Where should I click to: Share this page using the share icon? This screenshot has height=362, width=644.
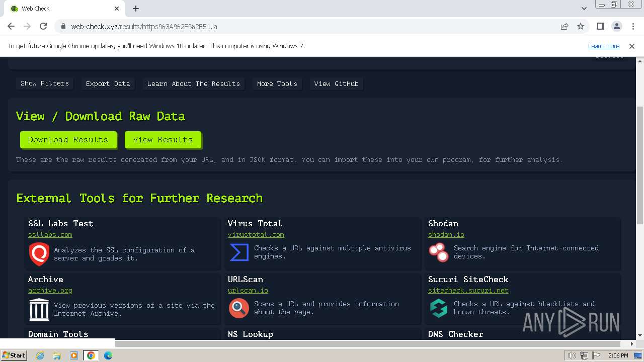(x=565, y=27)
